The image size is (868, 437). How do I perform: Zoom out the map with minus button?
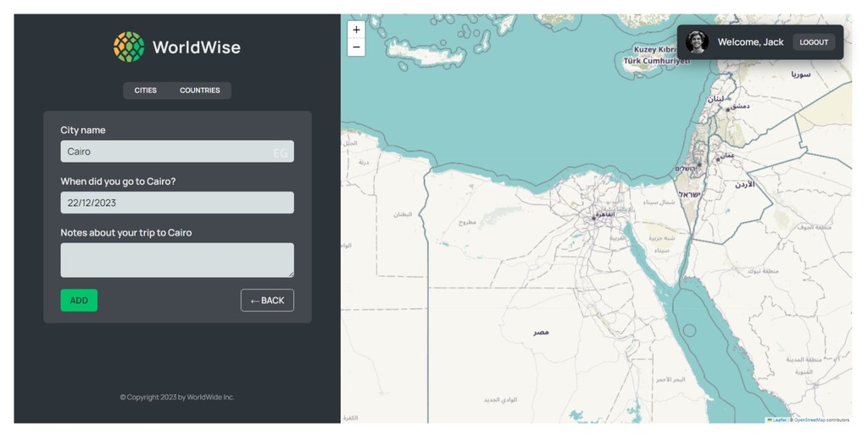click(356, 47)
